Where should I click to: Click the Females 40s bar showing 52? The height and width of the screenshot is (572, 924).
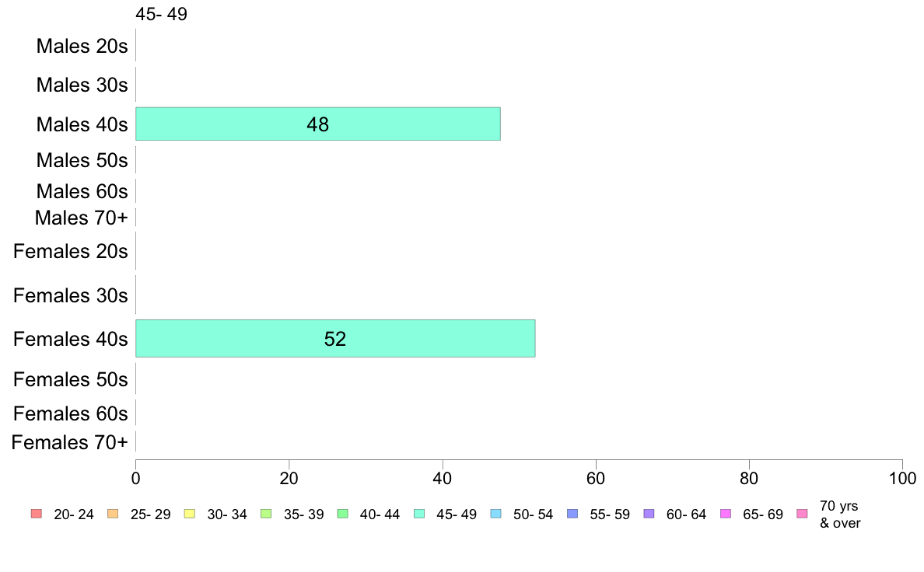tap(335, 338)
